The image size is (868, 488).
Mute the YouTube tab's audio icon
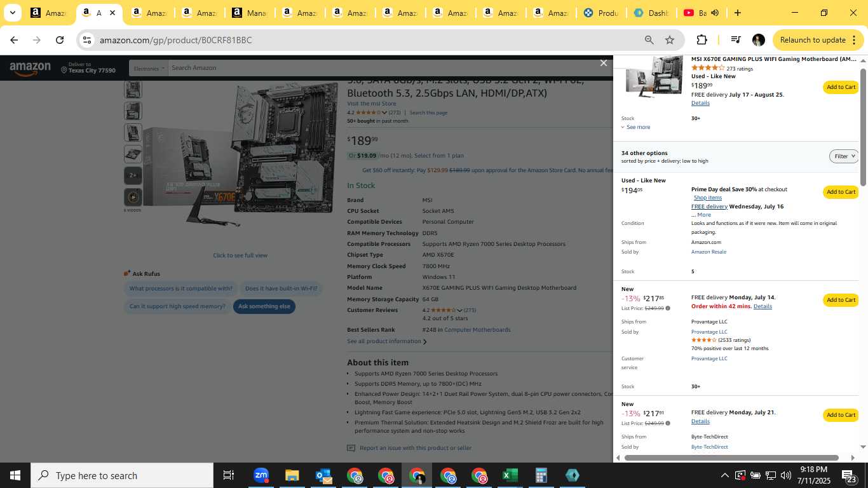tap(715, 13)
